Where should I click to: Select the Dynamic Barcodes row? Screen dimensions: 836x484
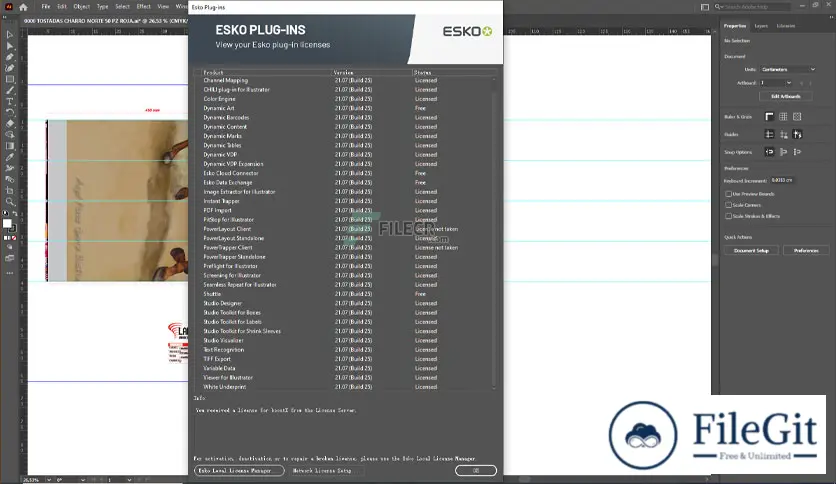[344, 118]
